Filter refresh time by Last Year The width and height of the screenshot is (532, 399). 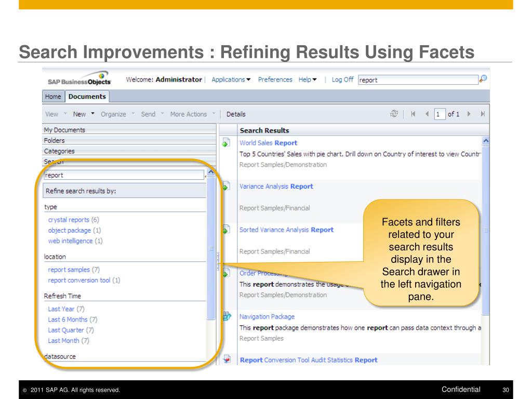61,309
